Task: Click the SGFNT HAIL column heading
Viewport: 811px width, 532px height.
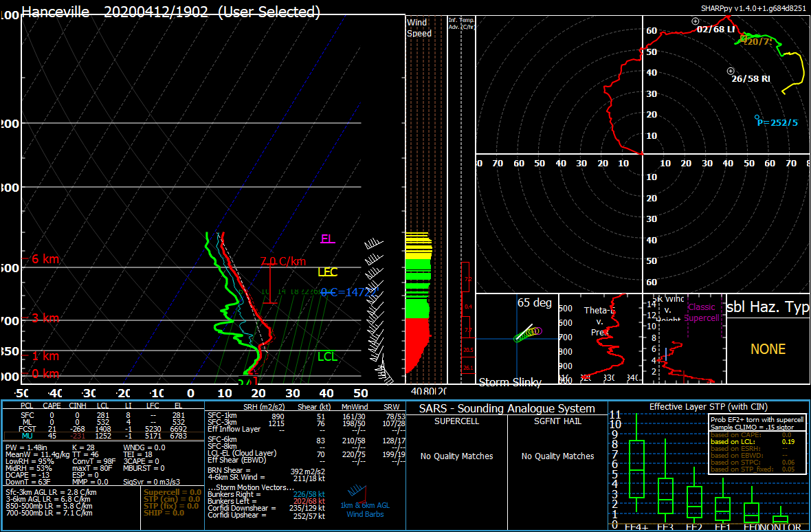Action: tap(557, 421)
